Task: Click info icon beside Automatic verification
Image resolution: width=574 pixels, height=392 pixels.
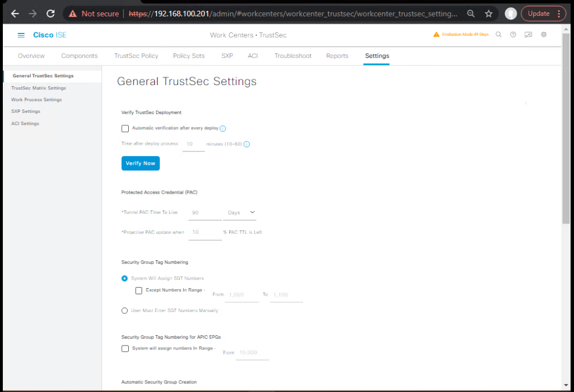Action: [222, 128]
